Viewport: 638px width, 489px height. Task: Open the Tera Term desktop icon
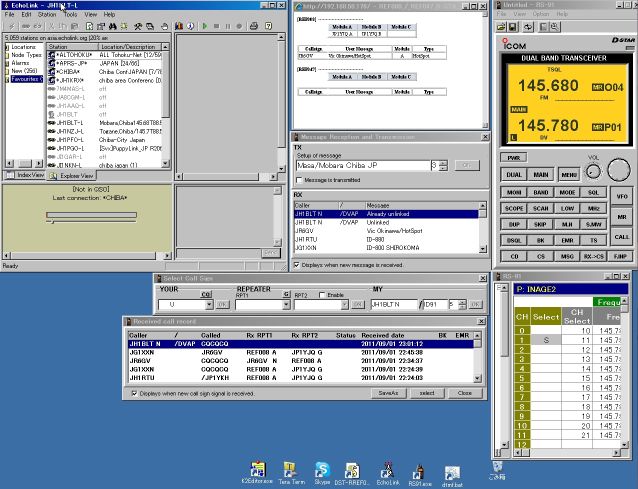point(292,470)
